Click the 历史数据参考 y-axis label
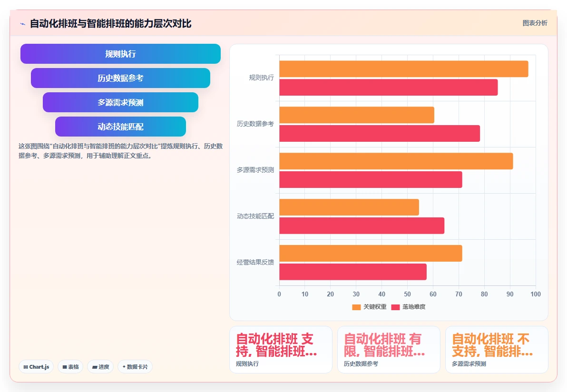 (255, 124)
